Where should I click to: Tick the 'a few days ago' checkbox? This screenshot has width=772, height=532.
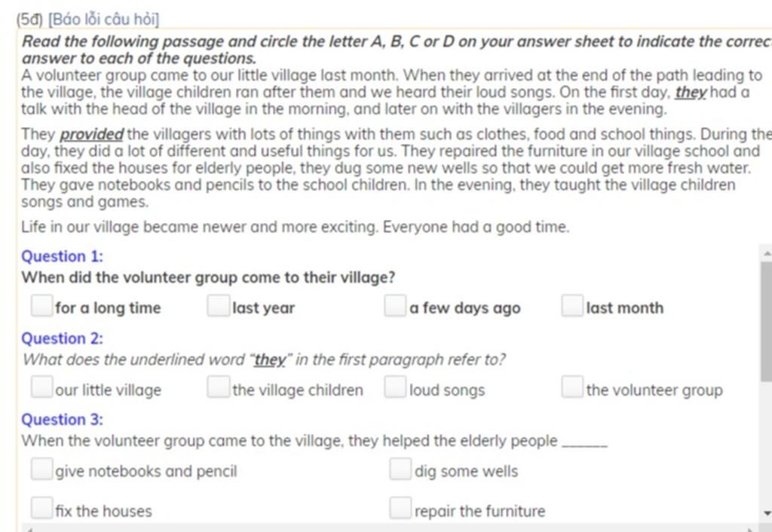395,306
